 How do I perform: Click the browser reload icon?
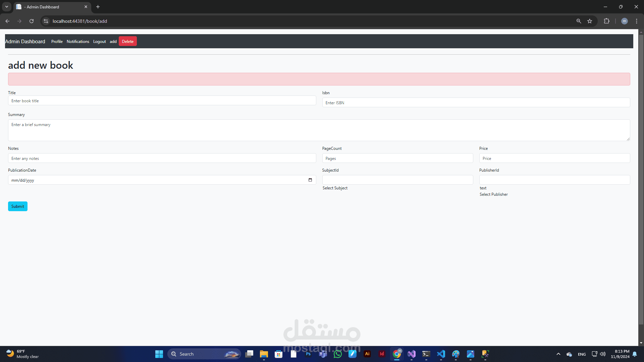[32, 21]
